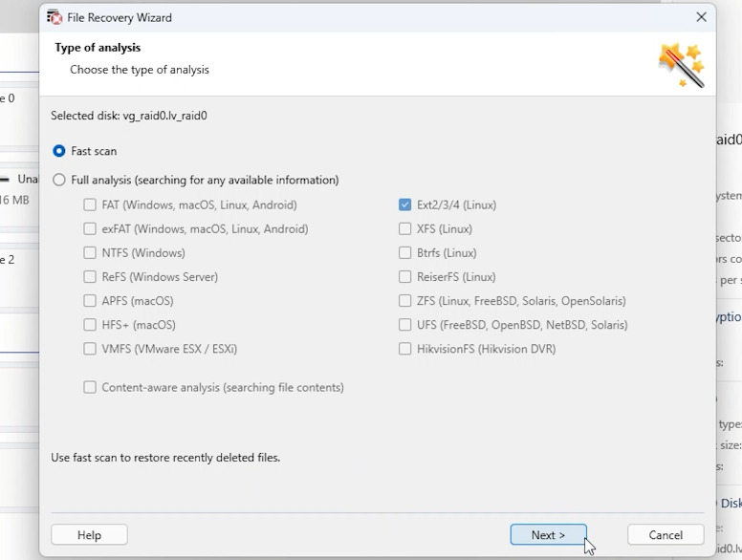Close the File Recovery Wizard dialog
The image size is (742, 560).
[x=701, y=17]
